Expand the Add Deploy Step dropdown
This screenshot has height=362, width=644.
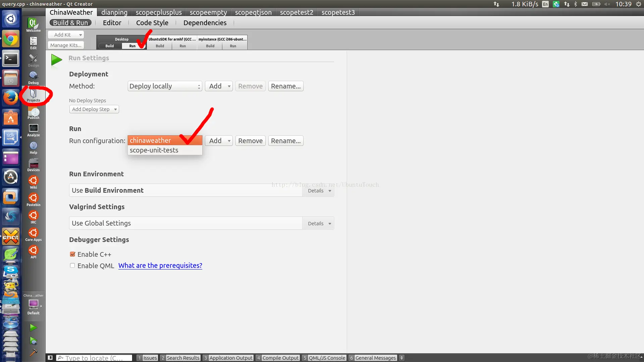[x=94, y=109]
